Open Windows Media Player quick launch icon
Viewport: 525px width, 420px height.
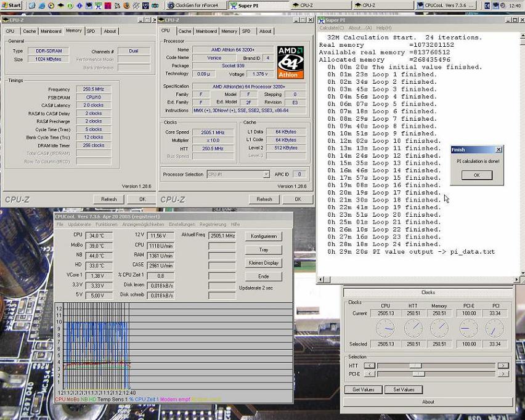(51, 6)
